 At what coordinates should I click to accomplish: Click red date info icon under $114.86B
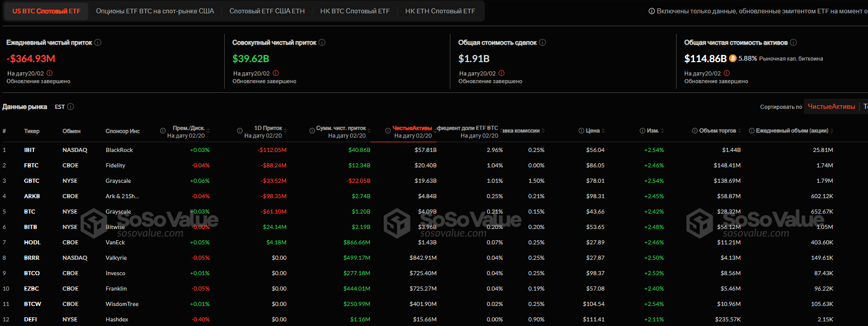[727, 73]
